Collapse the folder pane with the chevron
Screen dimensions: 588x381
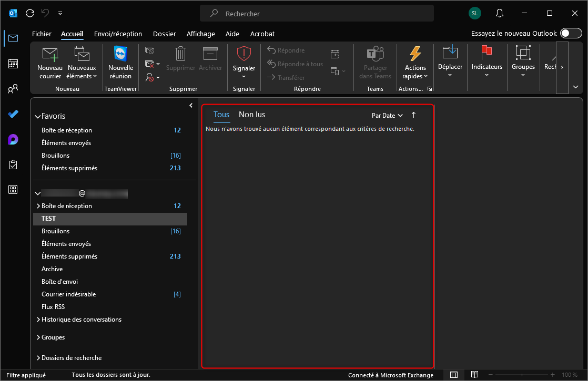191,106
